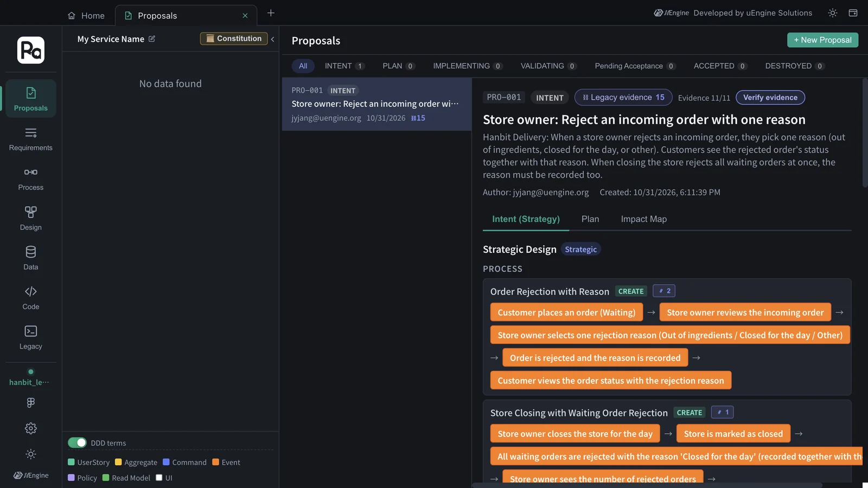
Task: Click 'Customer places an order (Waiting)' step
Action: [566, 312]
